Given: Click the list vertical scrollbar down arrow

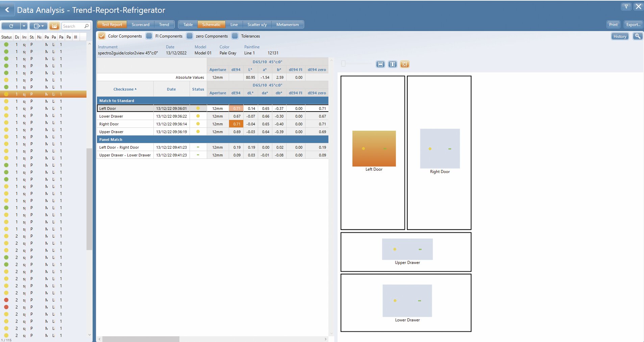Looking at the screenshot, I should [90, 335].
